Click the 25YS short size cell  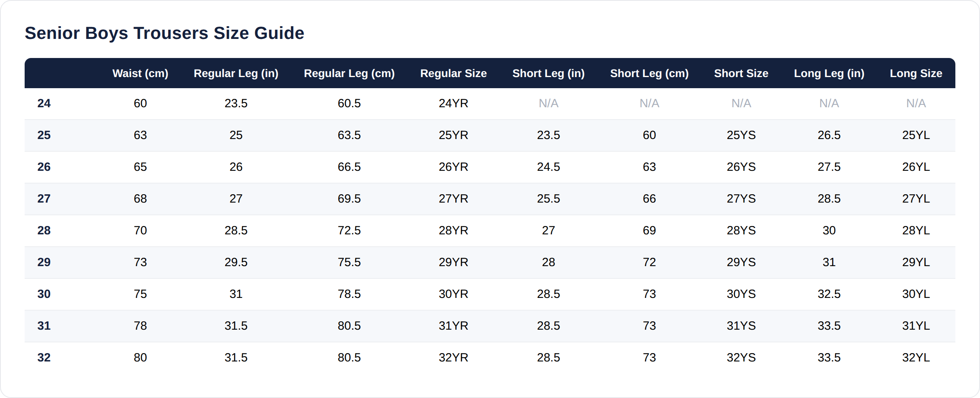click(741, 135)
